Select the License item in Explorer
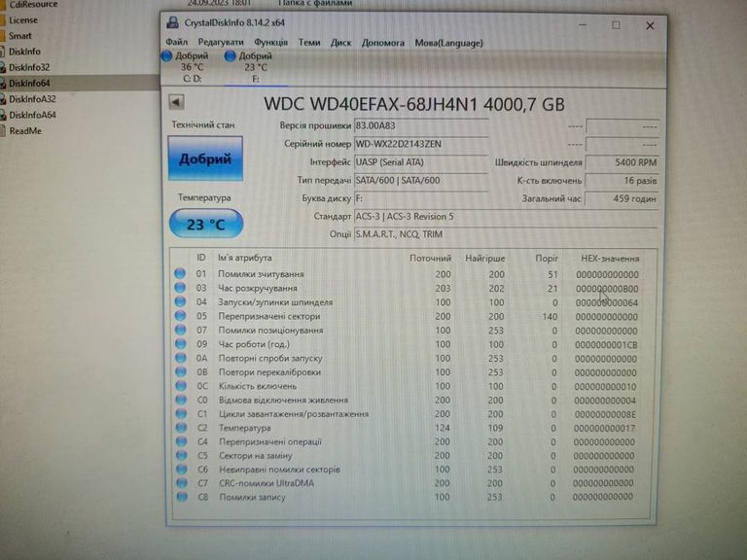This screenshot has height=560, width=747. tap(23, 20)
